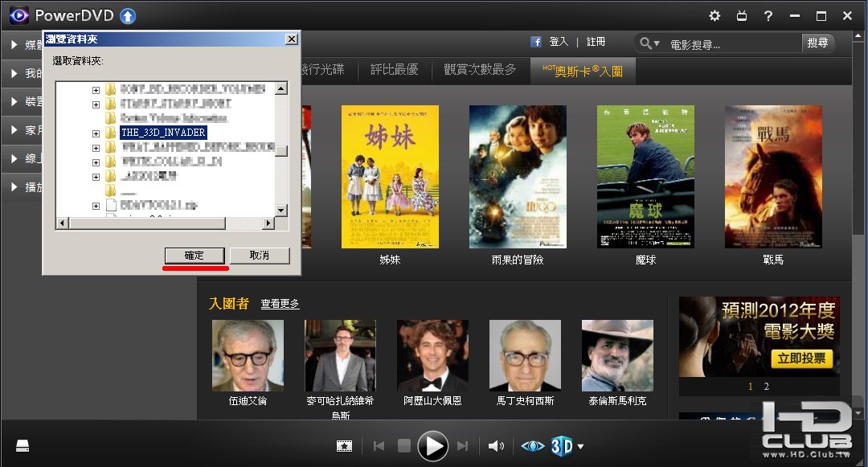
Task: Expand the THE_33D_INVADER folder node
Action: point(96,133)
